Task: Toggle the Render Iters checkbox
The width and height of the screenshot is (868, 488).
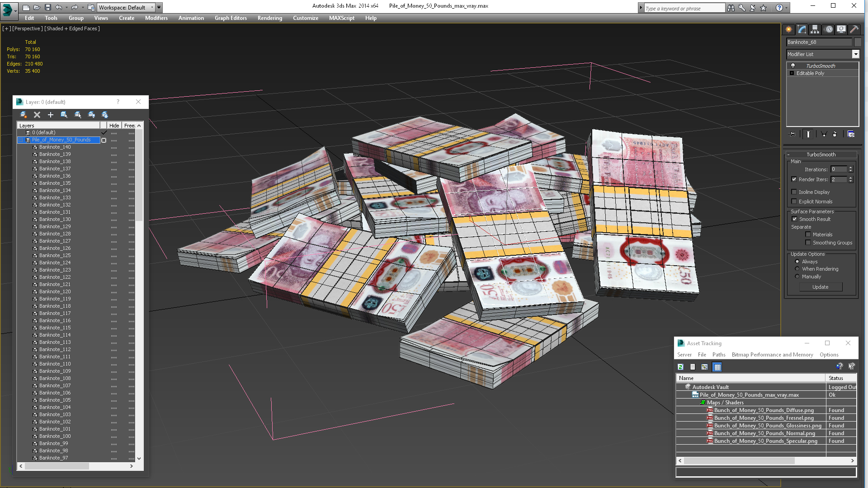Action: click(794, 179)
